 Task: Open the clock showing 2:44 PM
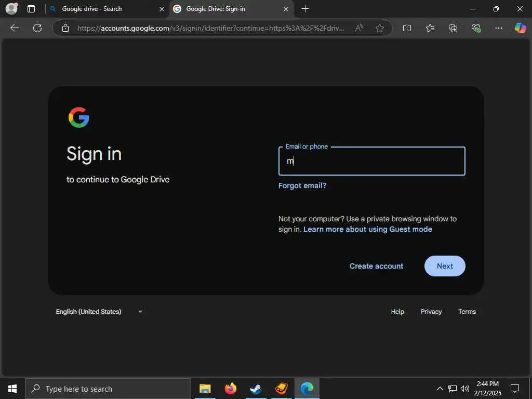tap(487, 389)
